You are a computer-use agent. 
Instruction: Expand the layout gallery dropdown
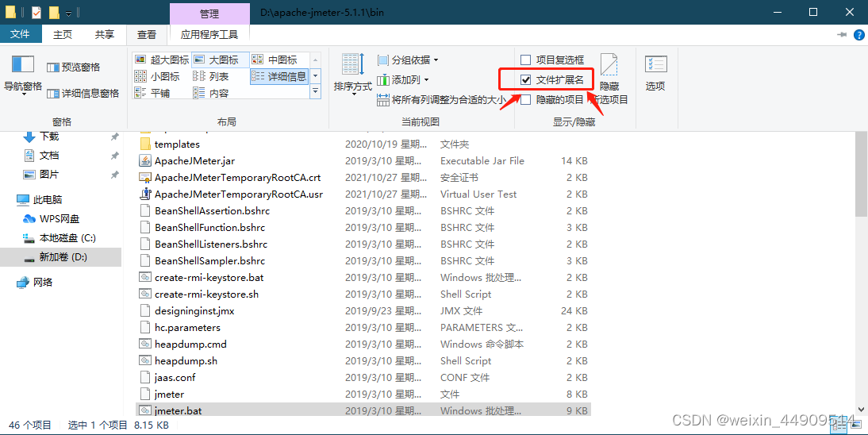316,90
